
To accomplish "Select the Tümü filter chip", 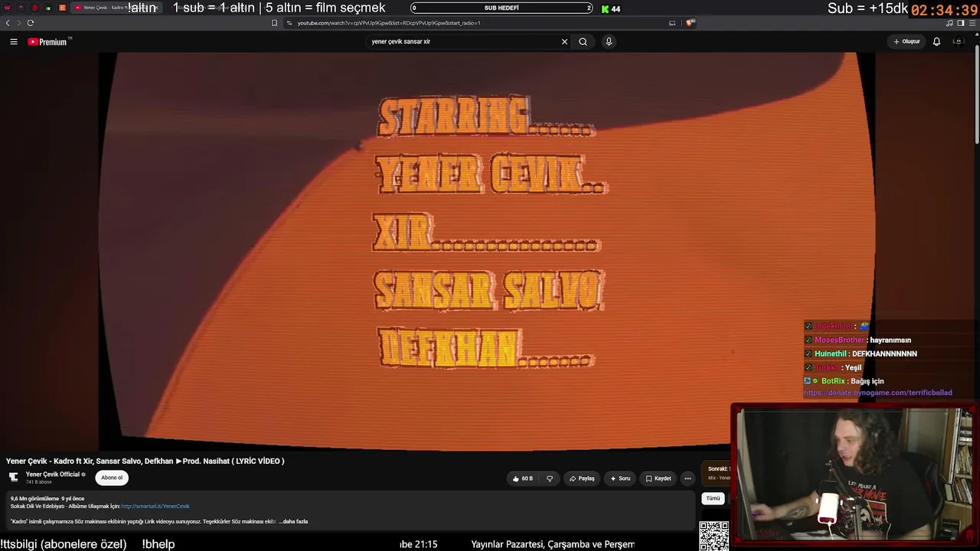I will (x=713, y=498).
